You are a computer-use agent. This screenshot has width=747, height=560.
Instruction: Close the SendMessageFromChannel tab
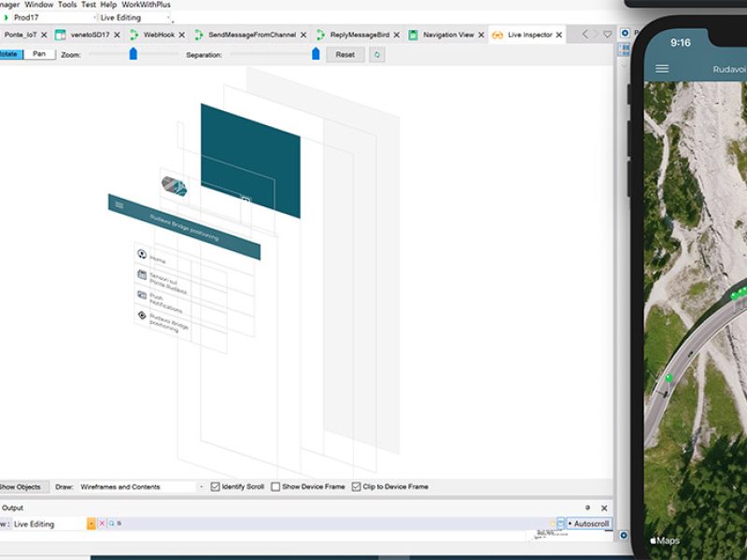(303, 35)
